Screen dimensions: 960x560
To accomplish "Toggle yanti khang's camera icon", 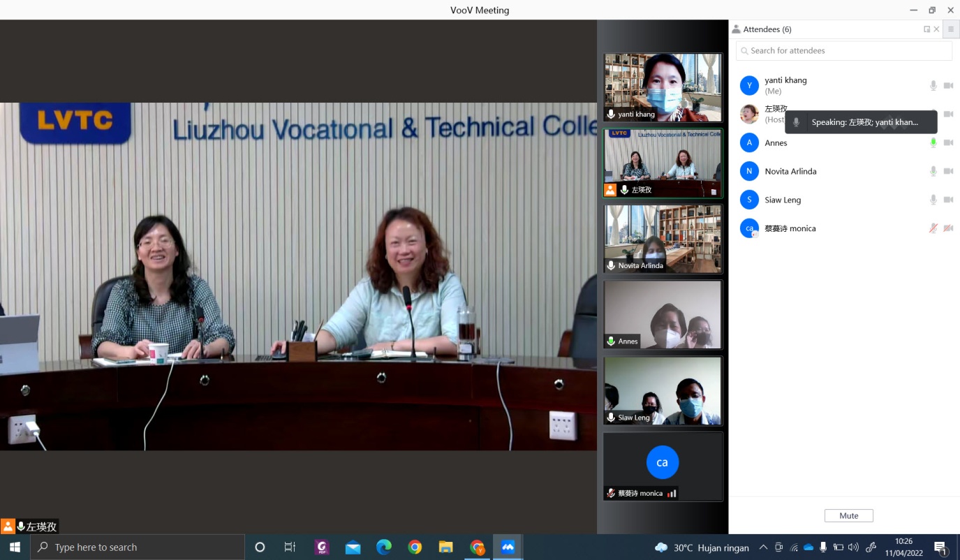I will (x=948, y=86).
